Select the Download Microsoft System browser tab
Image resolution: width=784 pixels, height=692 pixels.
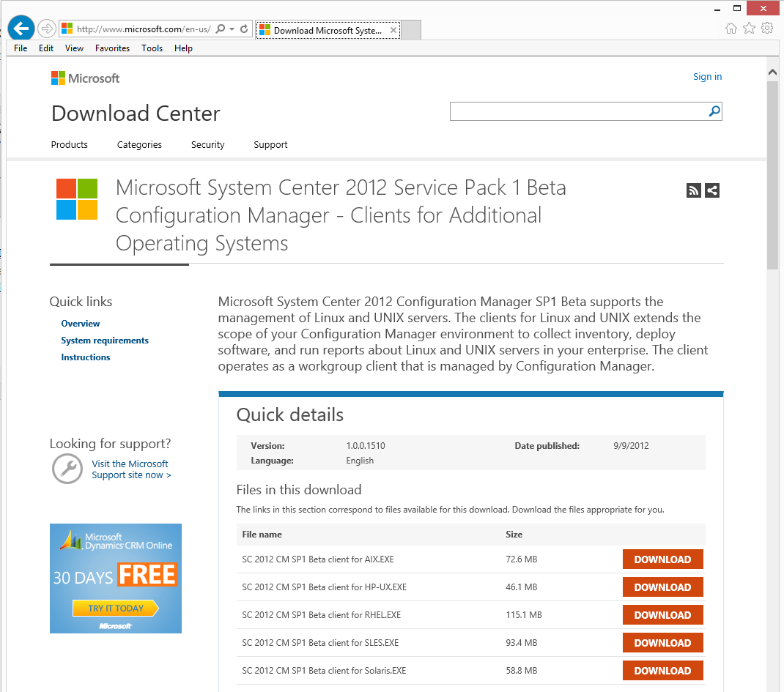(x=328, y=30)
